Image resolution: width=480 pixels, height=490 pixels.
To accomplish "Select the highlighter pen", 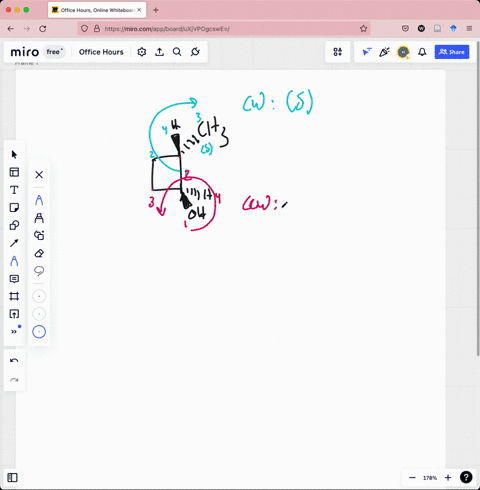I will 39,218.
